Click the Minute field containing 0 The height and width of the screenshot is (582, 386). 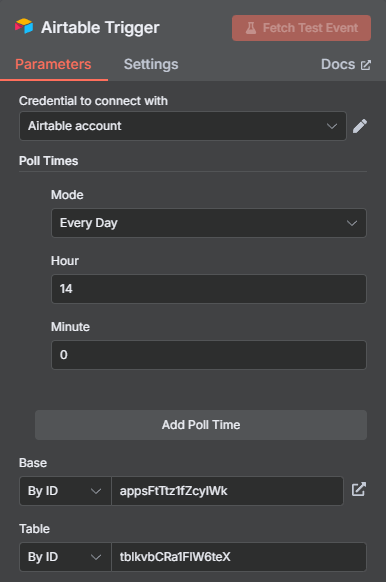(x=209, y=355)
